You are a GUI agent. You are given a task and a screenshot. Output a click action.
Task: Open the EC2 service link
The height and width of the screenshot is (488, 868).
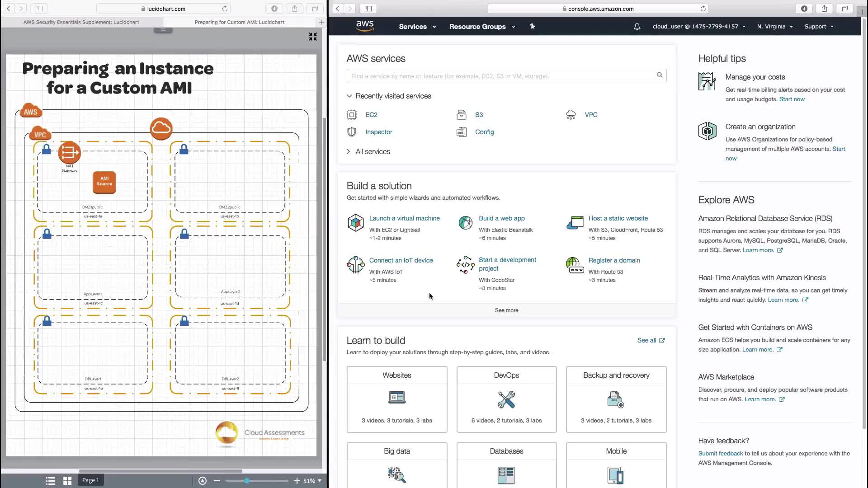[x=371, y=115]
